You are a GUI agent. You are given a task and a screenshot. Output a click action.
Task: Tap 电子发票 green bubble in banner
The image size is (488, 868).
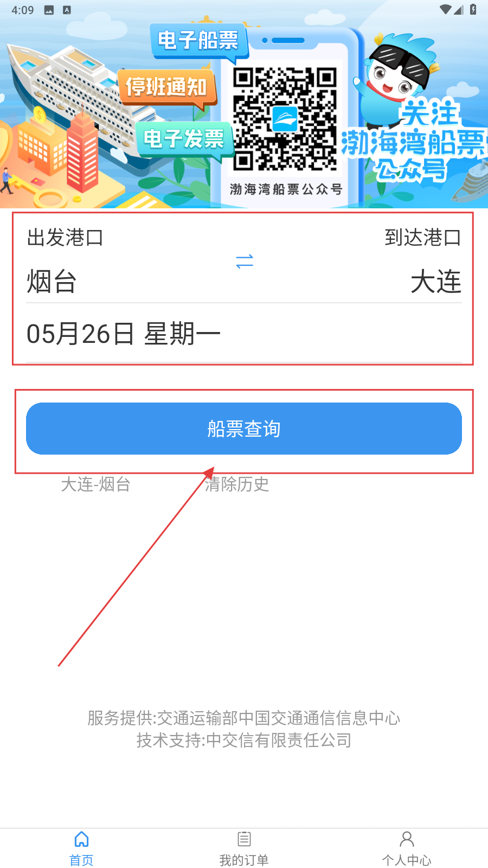184,139
